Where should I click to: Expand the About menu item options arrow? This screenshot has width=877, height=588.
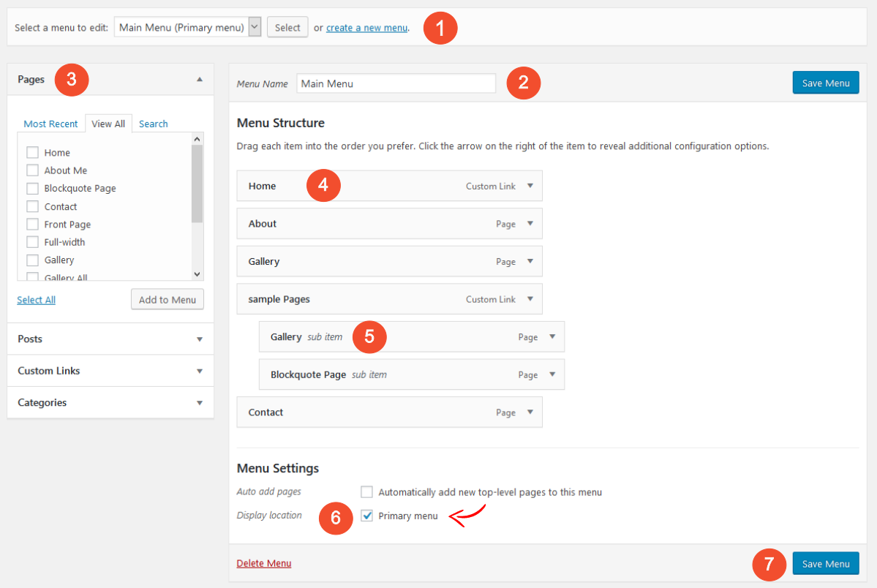(530, 223)
